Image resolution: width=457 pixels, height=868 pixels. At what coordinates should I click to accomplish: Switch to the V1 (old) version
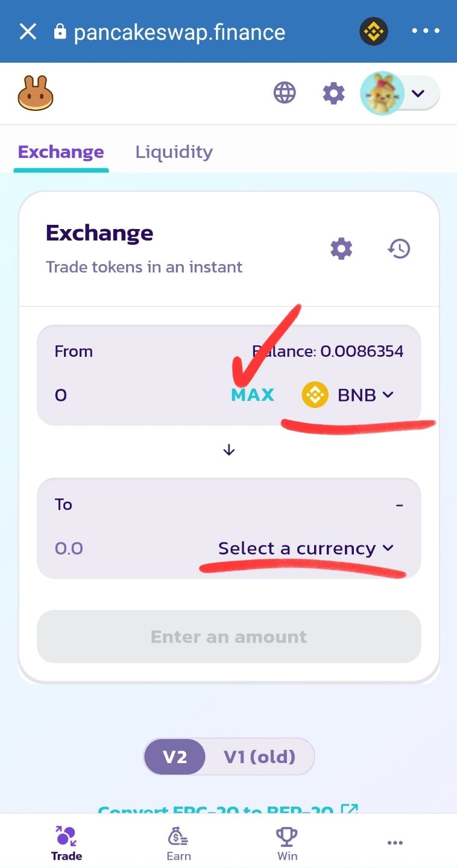tap(259, 756)
